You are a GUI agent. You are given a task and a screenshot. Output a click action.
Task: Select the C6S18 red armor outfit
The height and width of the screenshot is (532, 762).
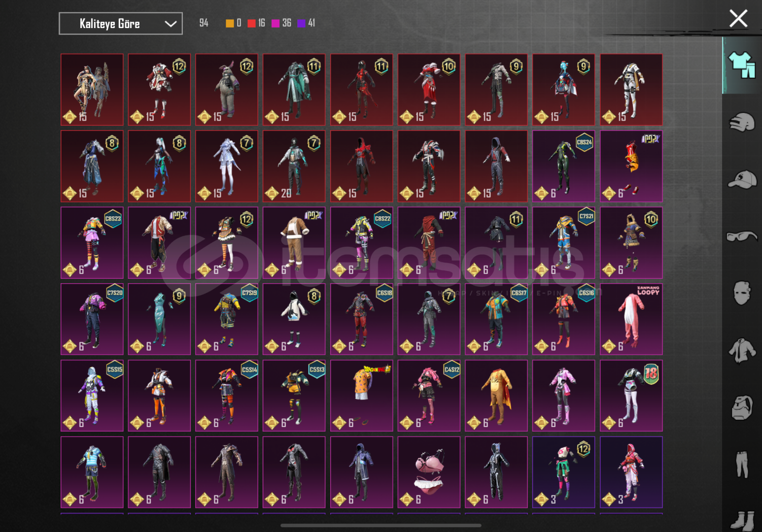362,319
